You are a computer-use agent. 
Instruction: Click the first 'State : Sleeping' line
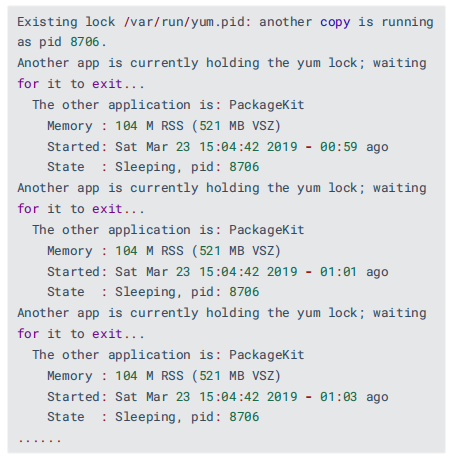pyautogui.click(x=153, y=167)
